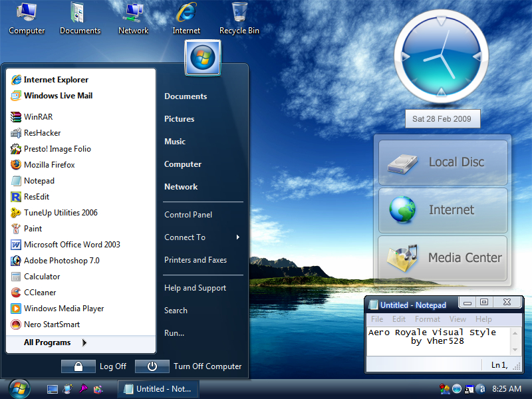Open the Computer desktop icon
The height and width of the screenshot is (399, 532).
coord(27,19)
